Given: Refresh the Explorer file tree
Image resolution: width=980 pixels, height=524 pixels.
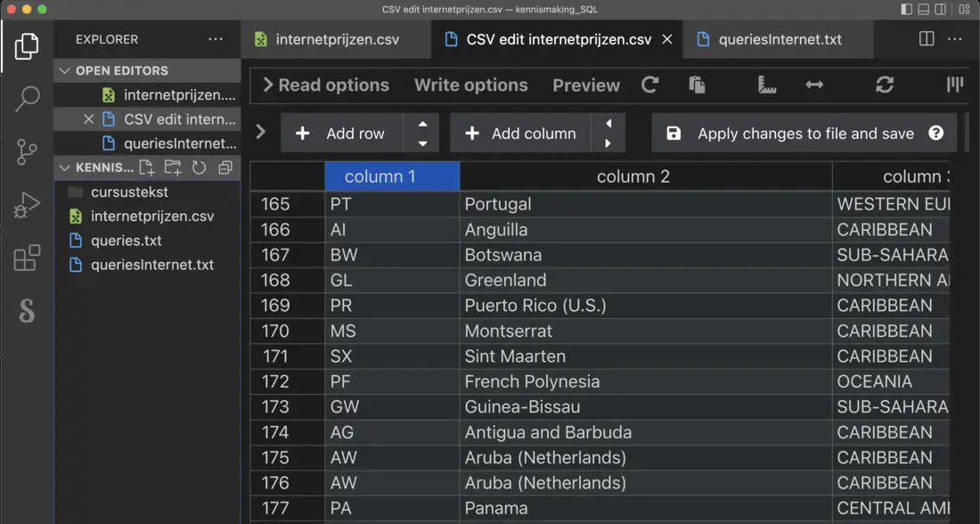Looking at the screenshot, I should tap(199, 168).
